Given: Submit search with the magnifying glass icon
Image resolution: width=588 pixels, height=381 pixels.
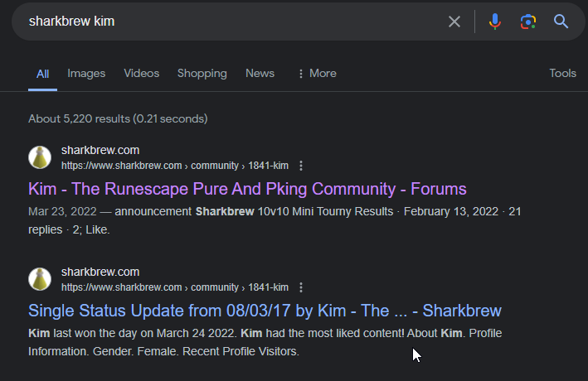Looking at the screenshot, I should [x=561, y=22].
